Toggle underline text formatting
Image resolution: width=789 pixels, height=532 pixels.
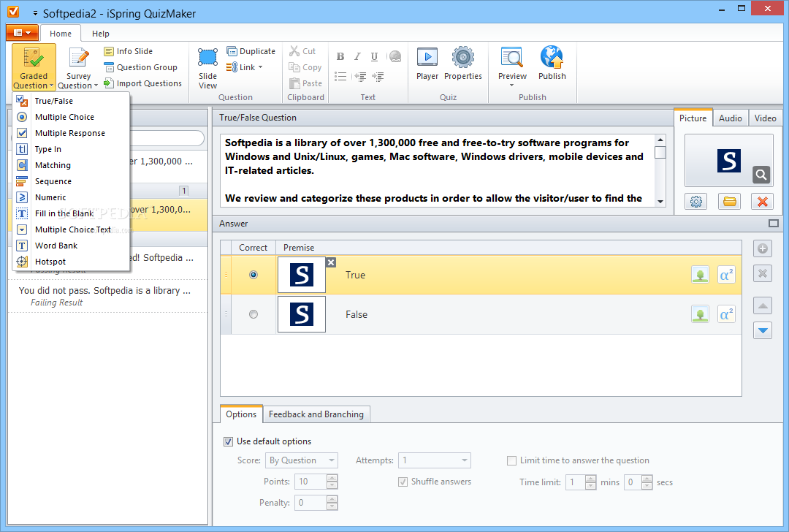pos(374,56)
